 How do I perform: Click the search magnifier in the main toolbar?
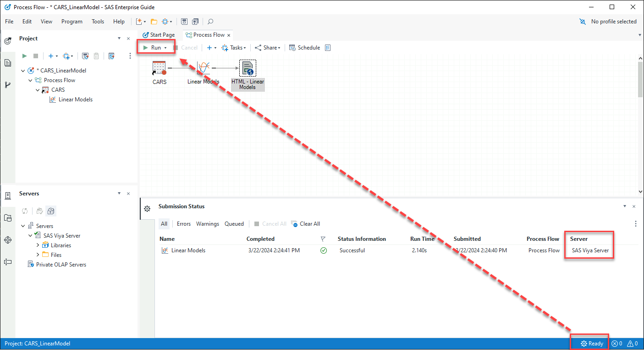(x=210, y=22)
